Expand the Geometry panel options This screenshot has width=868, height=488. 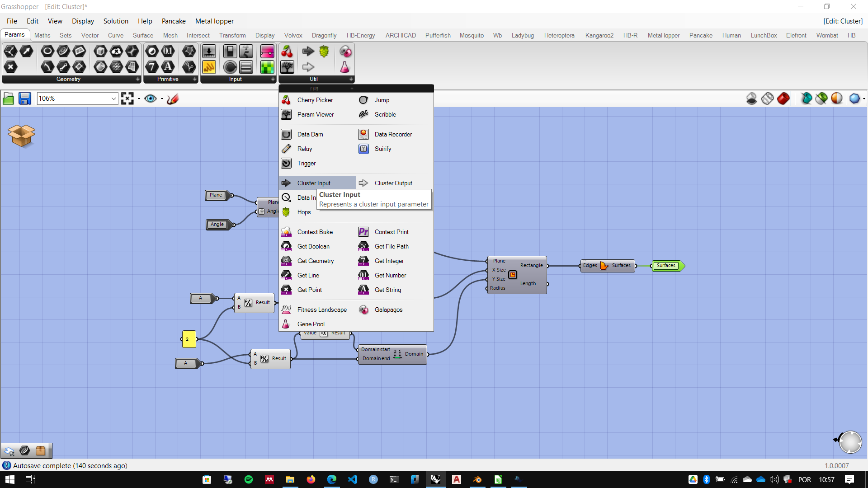[138, 79]
